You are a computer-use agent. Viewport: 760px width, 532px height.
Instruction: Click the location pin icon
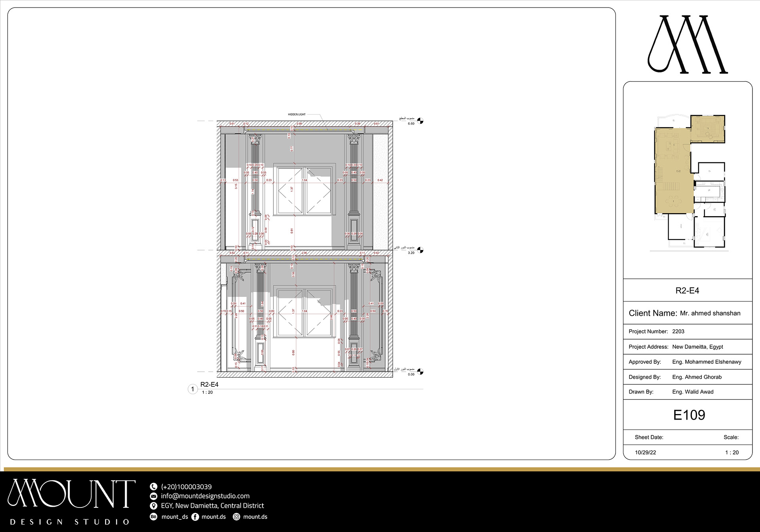154,506
